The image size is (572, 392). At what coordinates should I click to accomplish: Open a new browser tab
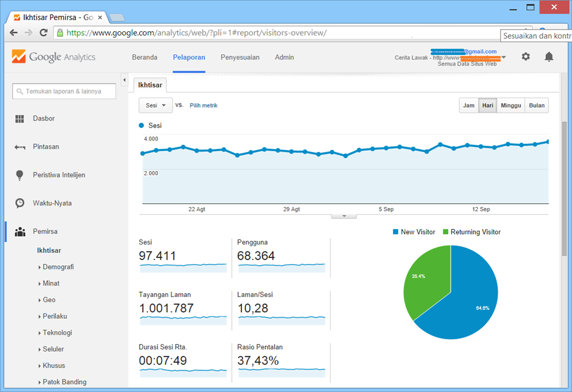tap(117, 17)
